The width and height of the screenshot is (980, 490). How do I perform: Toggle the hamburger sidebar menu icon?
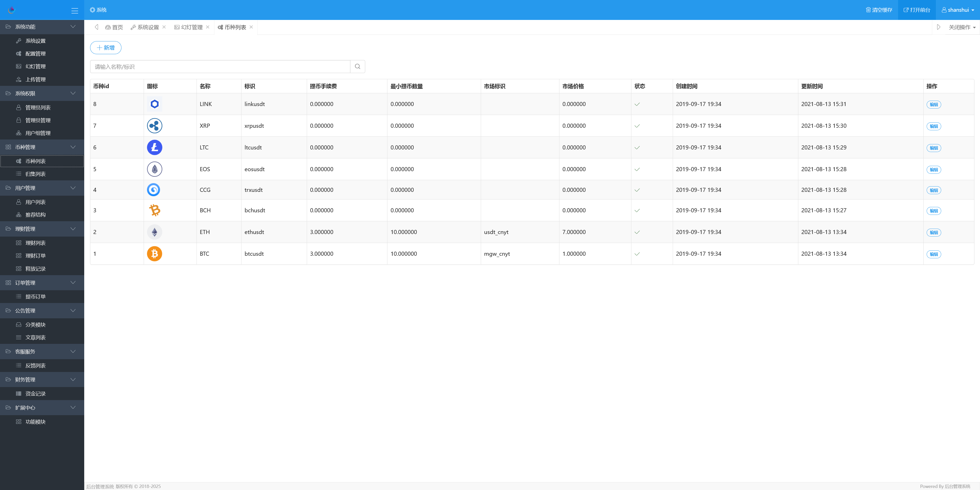pos(75,11)
